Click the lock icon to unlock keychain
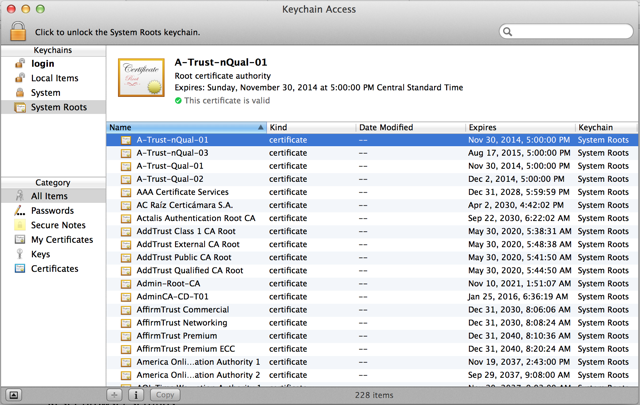The height and width of the screenshot is (405, 640). (18, 31)
